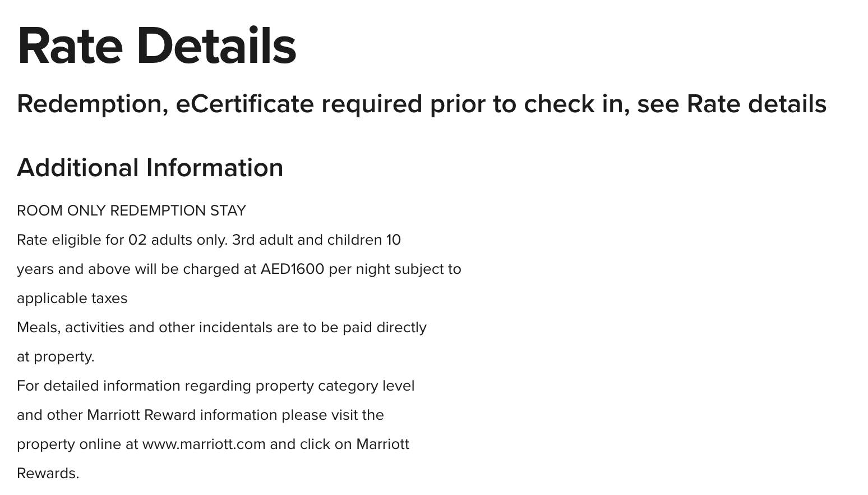
Task: Click ROOM ONLY REDEMPTION STAY line
Action: click(131, 211)
